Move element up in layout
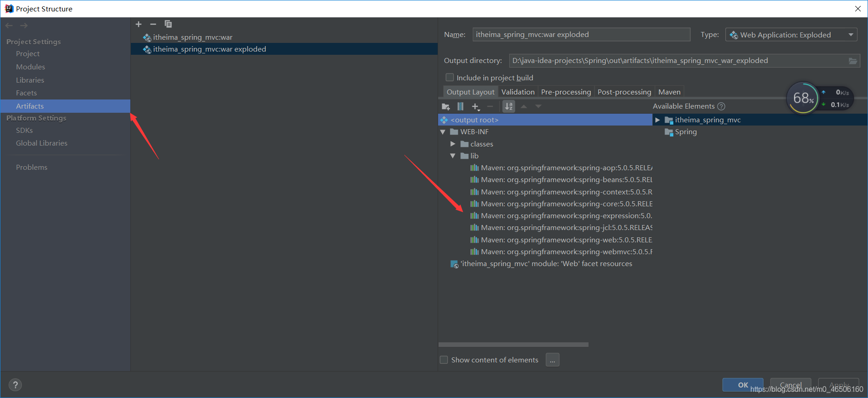 click(x=524, y=106)
